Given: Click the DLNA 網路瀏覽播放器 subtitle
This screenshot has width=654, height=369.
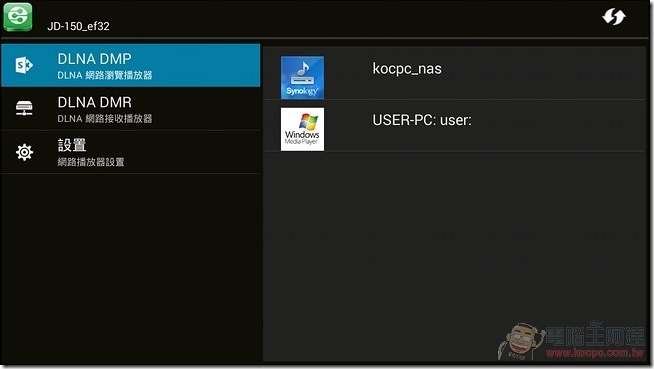Looking at the screenshot, I should click(105, 75).
